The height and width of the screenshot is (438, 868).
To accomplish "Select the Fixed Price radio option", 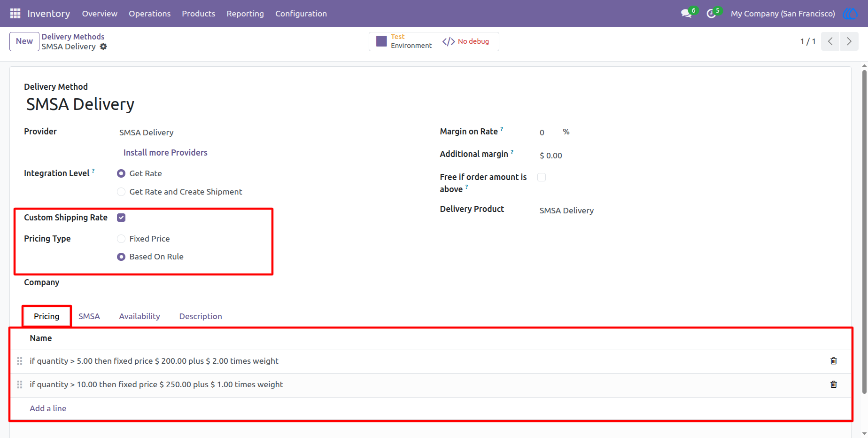I will 121,239.
